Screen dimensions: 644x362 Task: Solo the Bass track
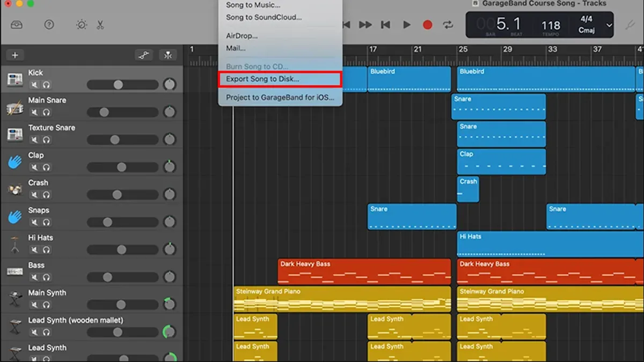point(47,277)
